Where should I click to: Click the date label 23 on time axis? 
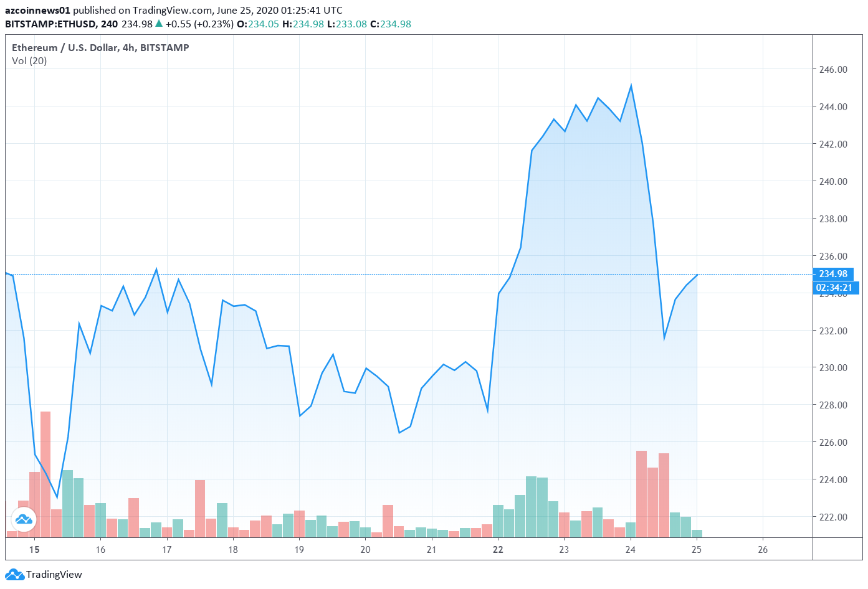point(564,549)
